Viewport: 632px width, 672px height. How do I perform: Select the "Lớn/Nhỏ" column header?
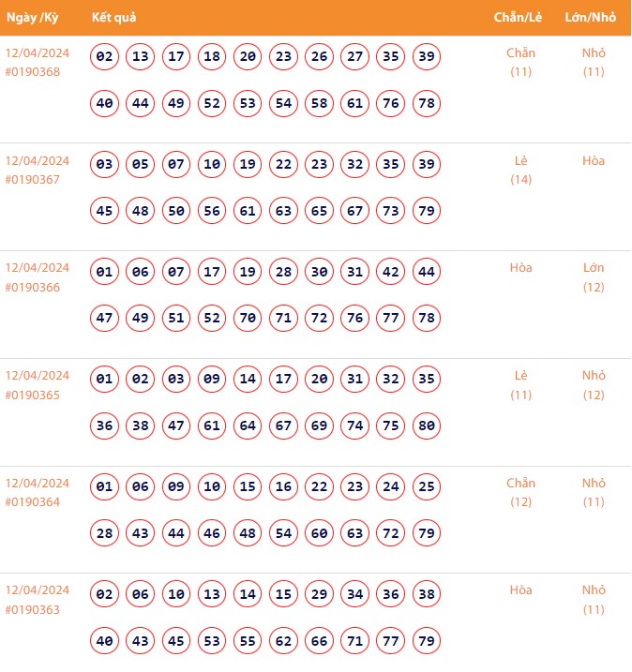click(591, 18)
